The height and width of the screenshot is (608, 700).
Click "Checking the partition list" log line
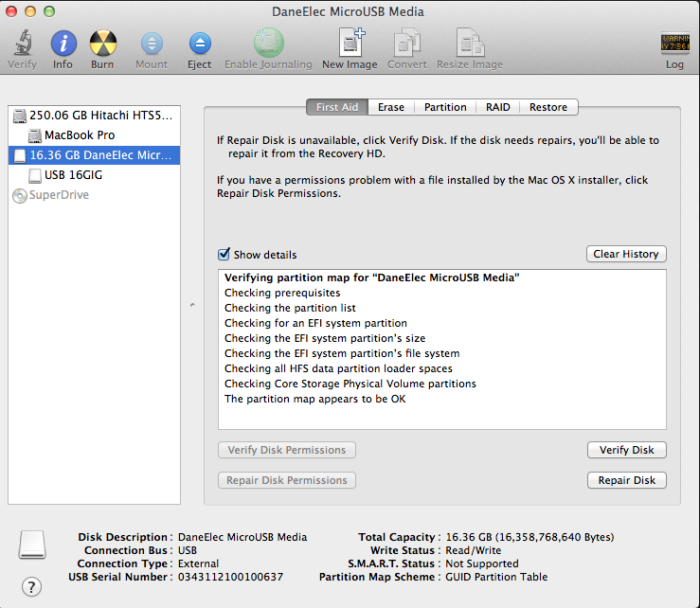[290, 308]
